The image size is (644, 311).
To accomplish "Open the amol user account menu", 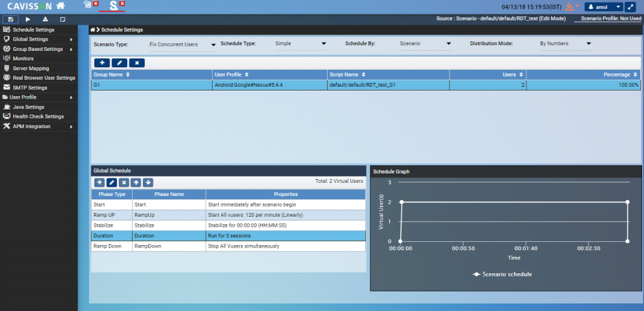I will coord(602,7).
